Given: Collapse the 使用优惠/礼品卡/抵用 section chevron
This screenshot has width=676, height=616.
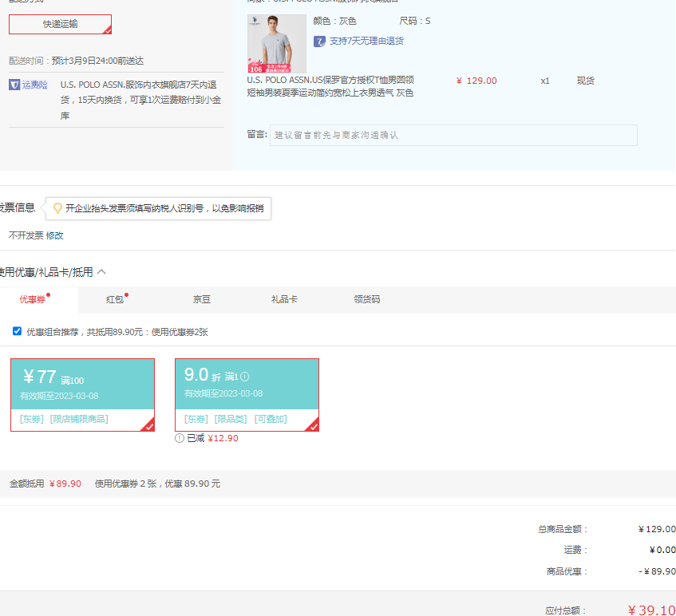Looking at the screenshot, I should point(101,271).
